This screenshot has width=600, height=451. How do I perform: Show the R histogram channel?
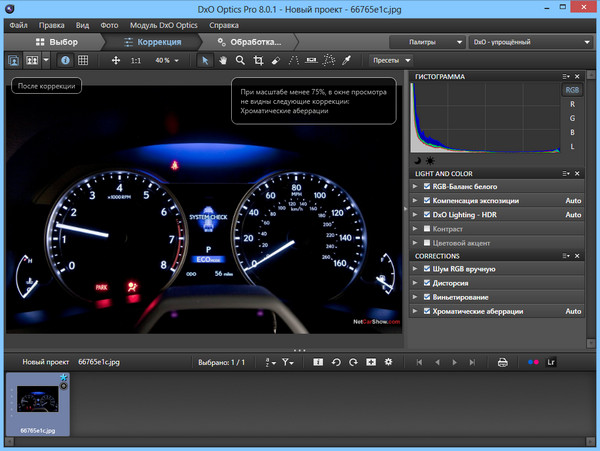pos(572,104)
